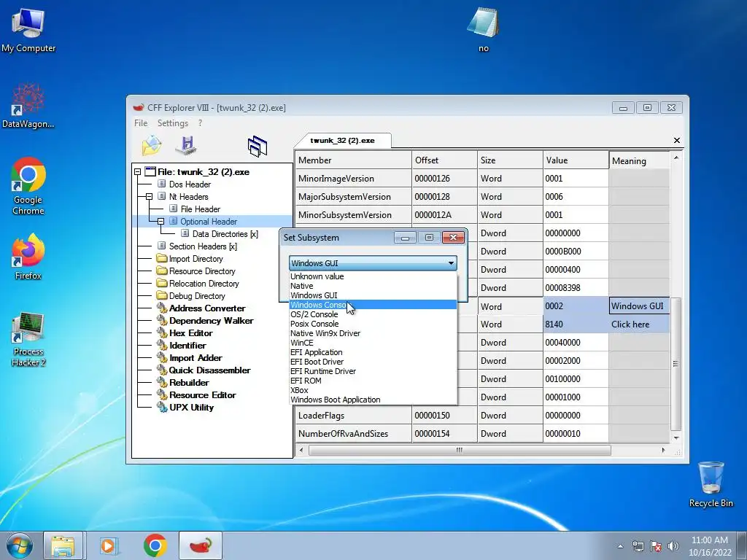Image resolution: width=747 pixels, height=560 pixels.
Task: Open Process Hacker 2 desktop shortcut
Action: click(28, 340)
